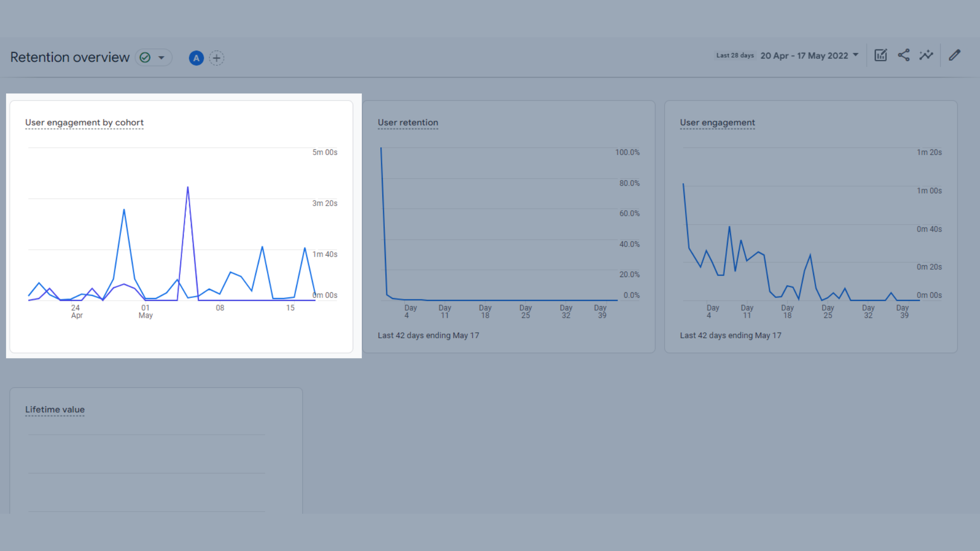The height and width of the screenshot is (551, 980).
Task: Expand the report status dropdown arrow
Action: (161, 58)
